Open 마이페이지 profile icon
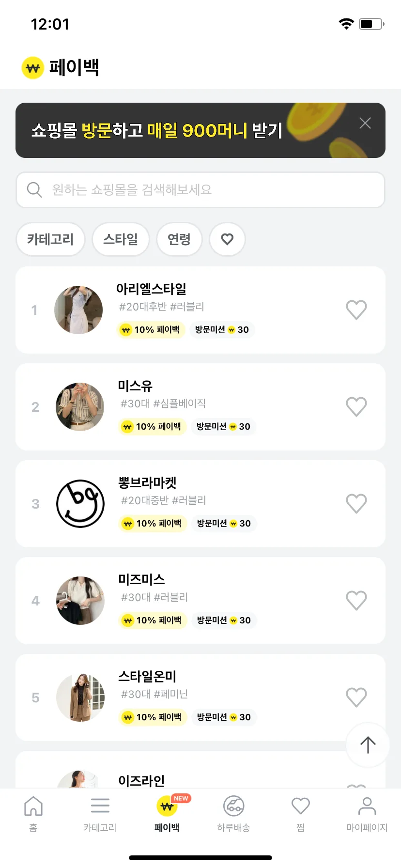This screenshot has width=401, height=868. tap(367, 806)
